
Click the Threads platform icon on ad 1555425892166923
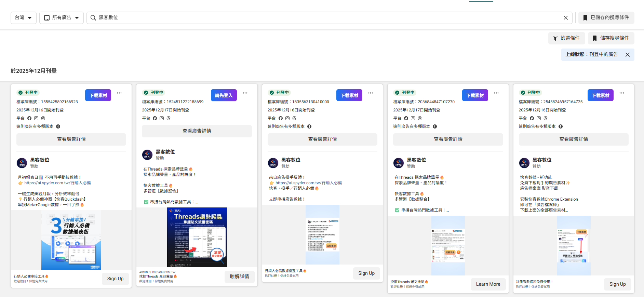coord(43,118)
